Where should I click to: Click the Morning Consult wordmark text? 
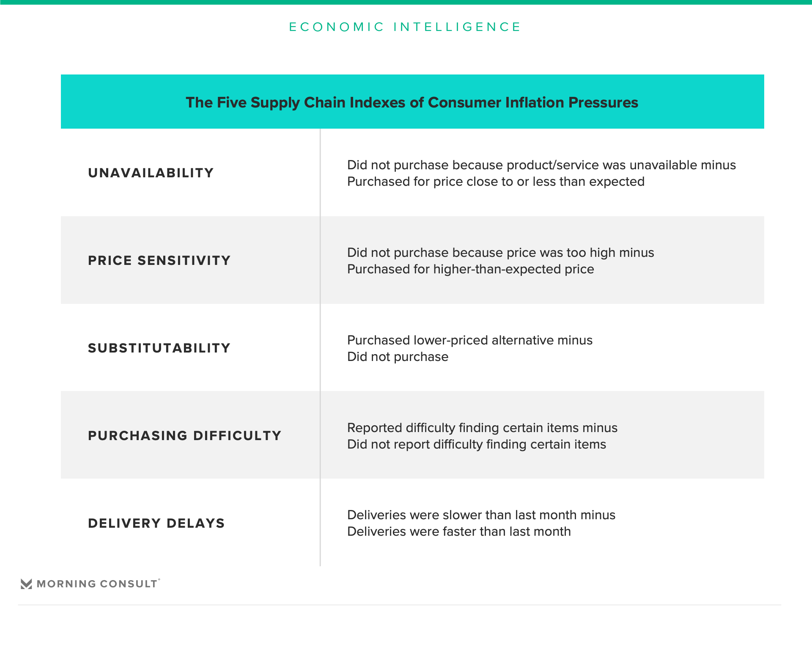coord(97,584)
